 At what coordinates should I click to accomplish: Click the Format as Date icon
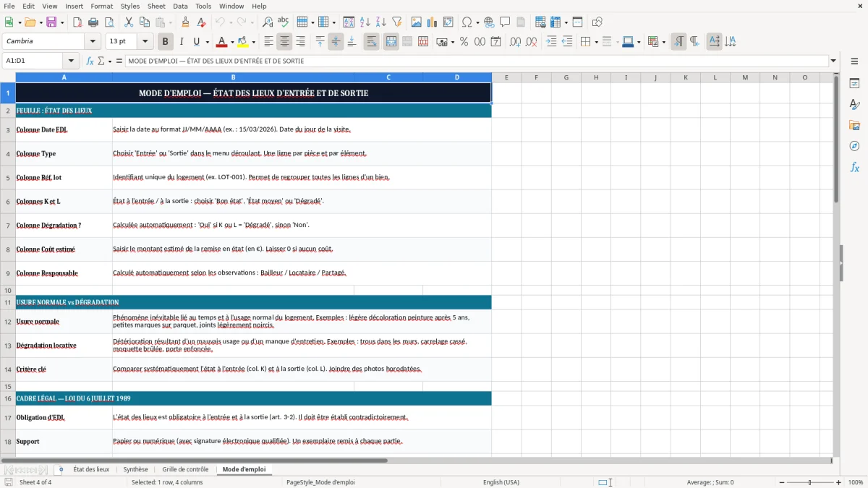pos(495,42)
